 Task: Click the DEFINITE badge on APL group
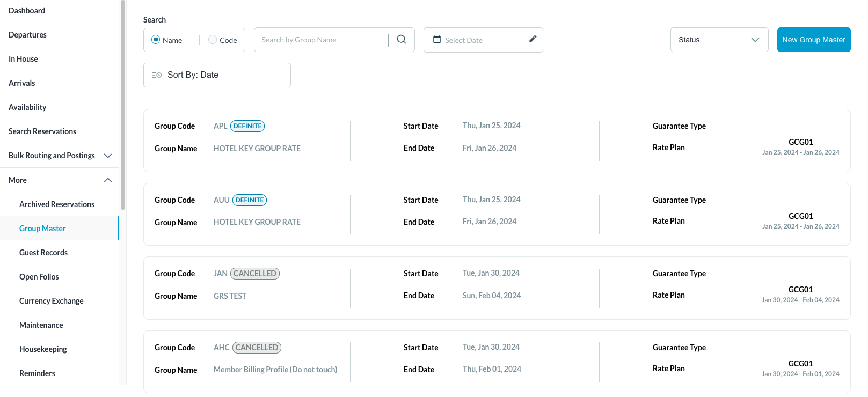click(x=247, y=126)
